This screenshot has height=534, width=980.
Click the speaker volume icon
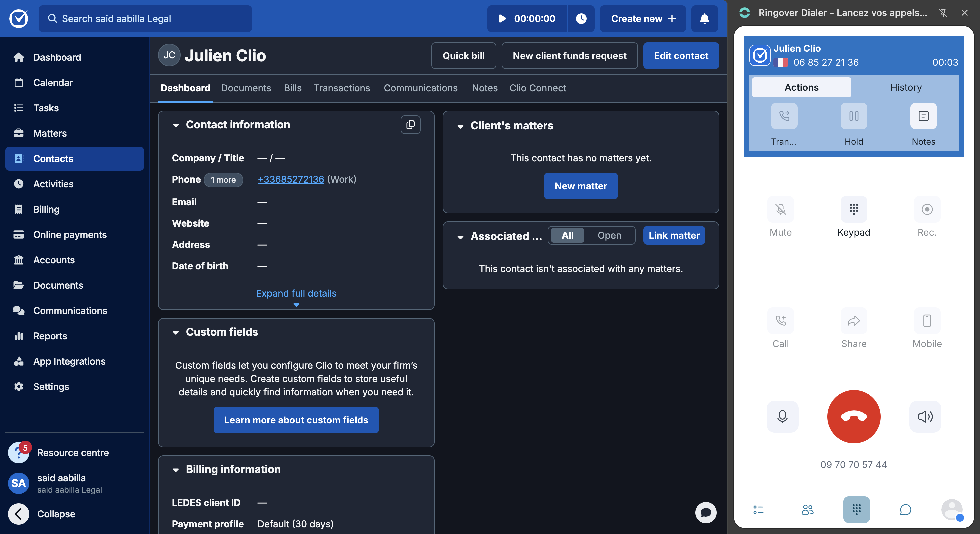(x=925, y=416)
